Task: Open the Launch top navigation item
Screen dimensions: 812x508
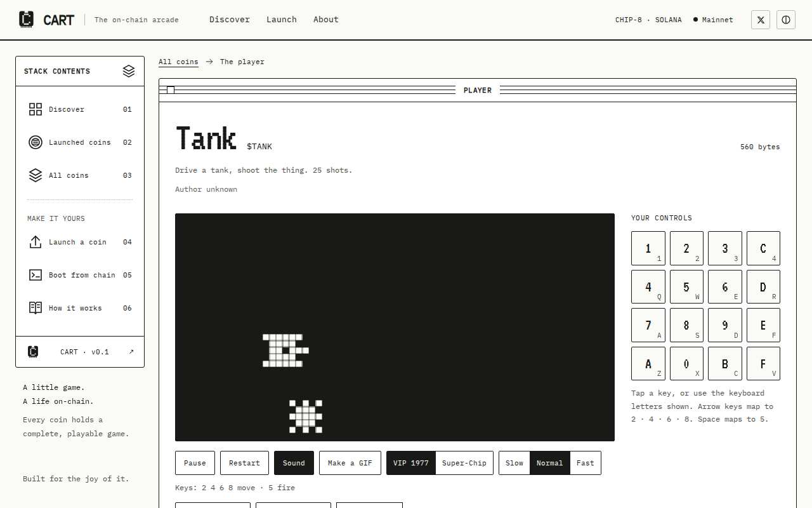Action: click(282, 20)
